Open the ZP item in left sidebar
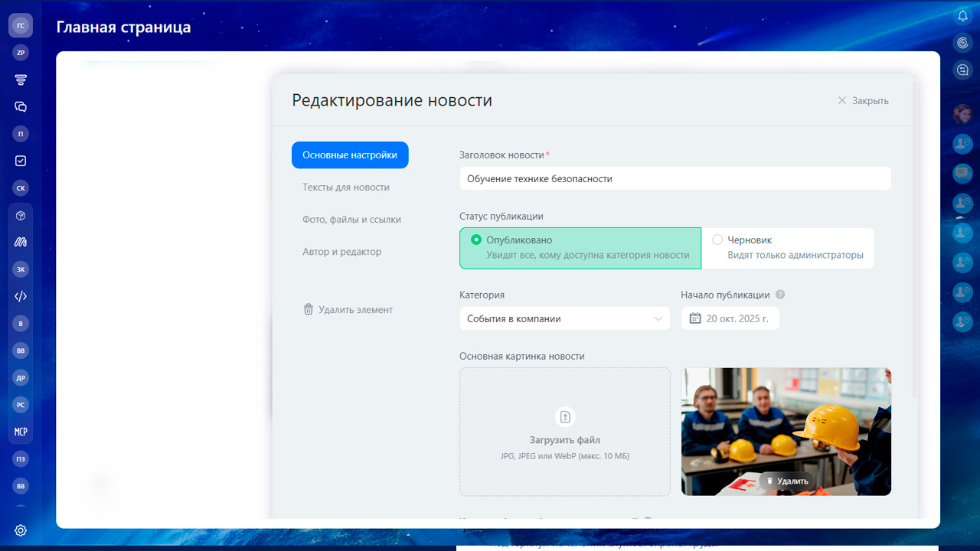Viewport: 980px width, 551px height. pos(21,53)
